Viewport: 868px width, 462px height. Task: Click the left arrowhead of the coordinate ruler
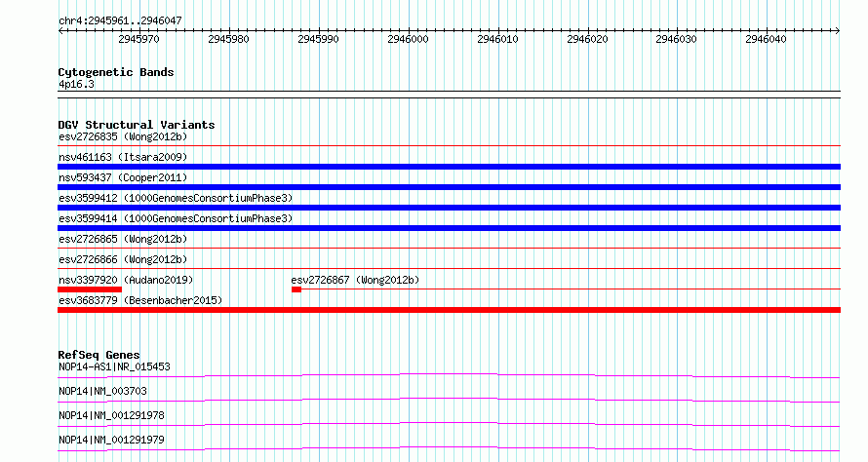pyautogui.click(x=60, y=30)
